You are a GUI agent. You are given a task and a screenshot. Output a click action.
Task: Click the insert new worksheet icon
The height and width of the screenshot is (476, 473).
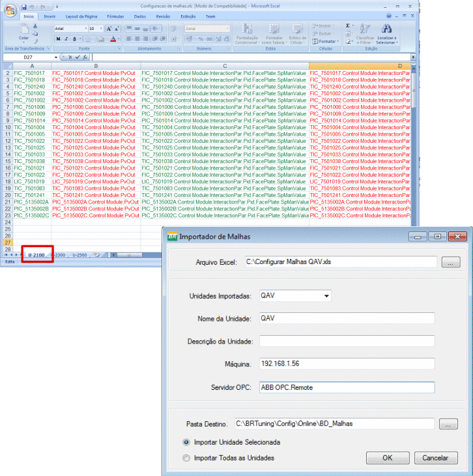(x=97, y=255)
